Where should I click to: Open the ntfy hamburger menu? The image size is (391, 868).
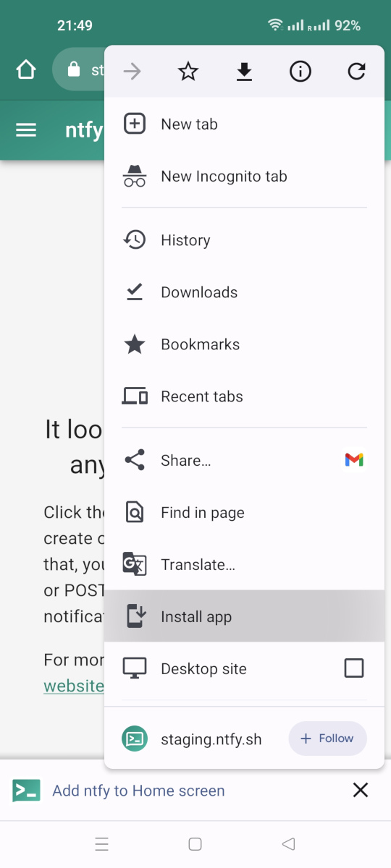(x=26, y=130)
